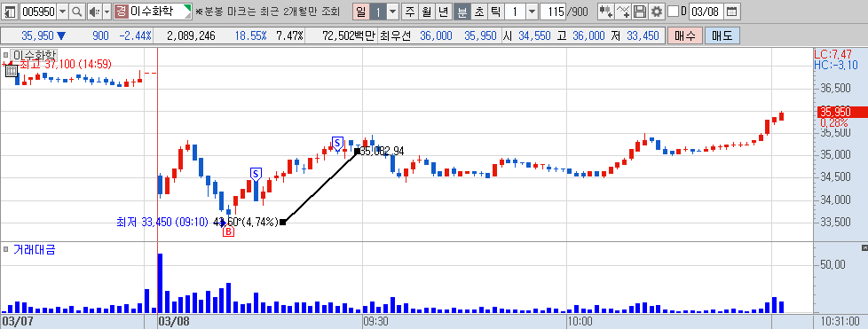
Task: Open the stock search magnifier icon
Action: 77,11
